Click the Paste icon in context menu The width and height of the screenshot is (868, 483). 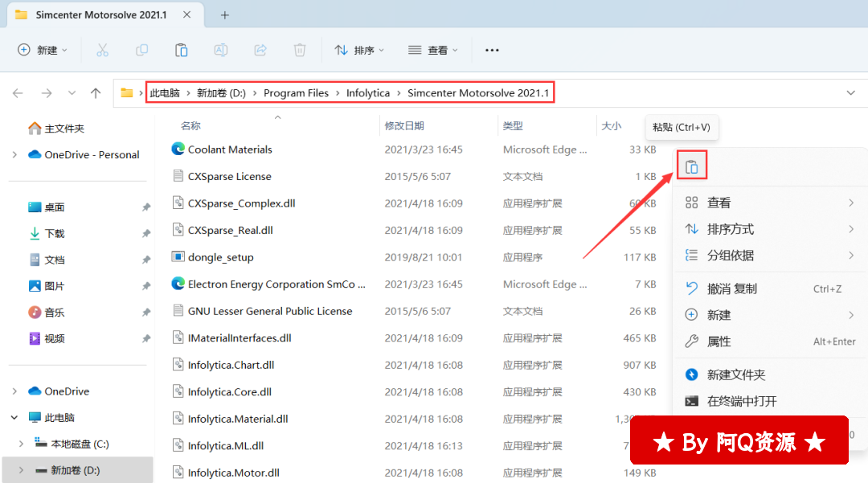(x=691, y=167)
